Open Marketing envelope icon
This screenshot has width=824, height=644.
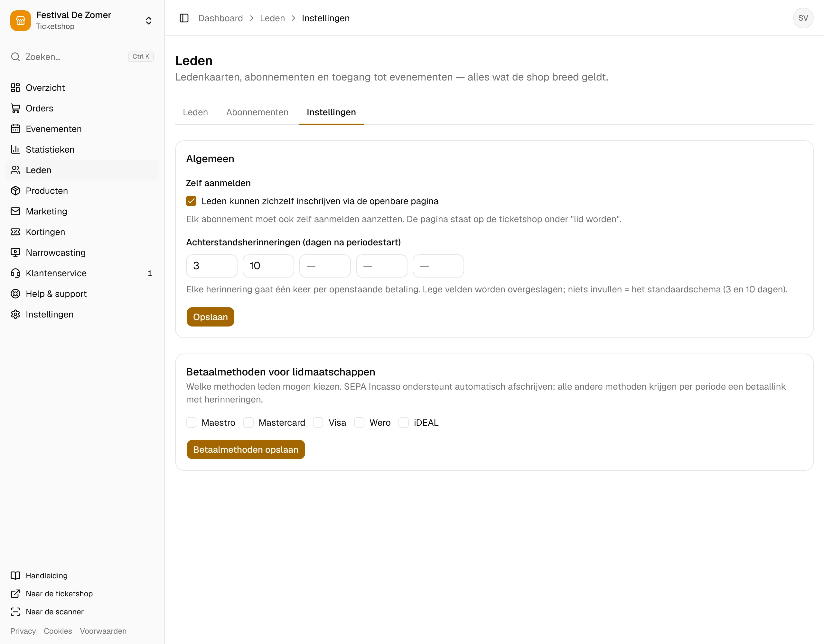point(15,212)
